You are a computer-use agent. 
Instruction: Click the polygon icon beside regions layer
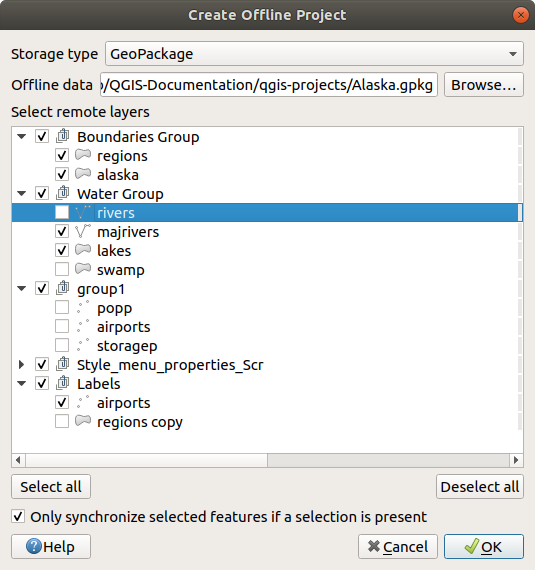(x=83, y=155)
